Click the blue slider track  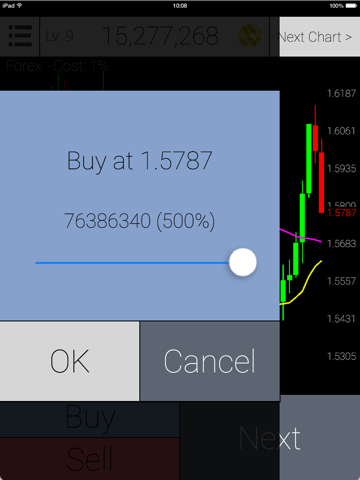pos(132,263)
